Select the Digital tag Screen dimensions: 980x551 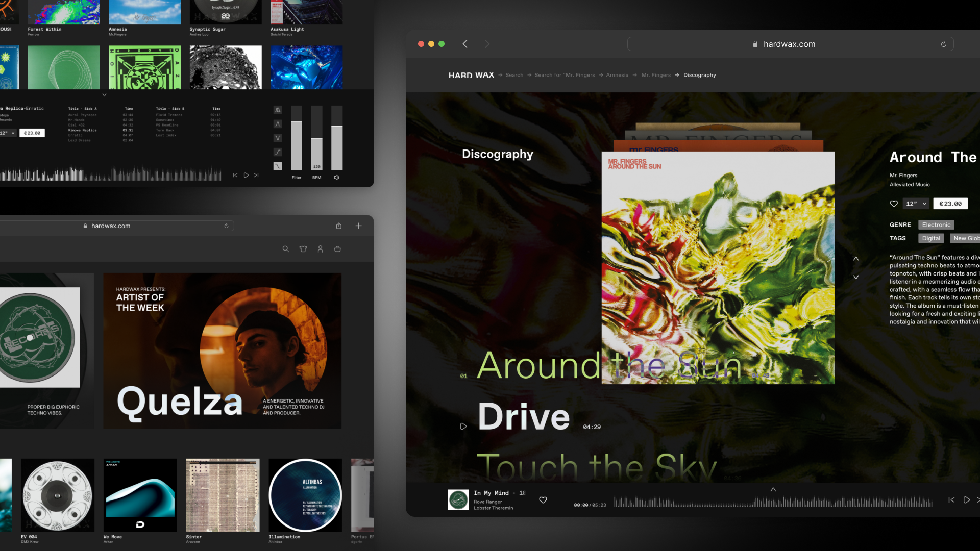(931, 238)
